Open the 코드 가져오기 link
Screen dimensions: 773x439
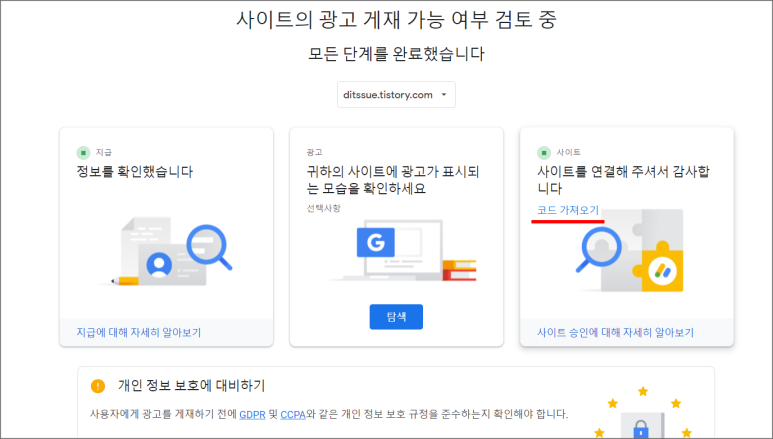(568, 210)
